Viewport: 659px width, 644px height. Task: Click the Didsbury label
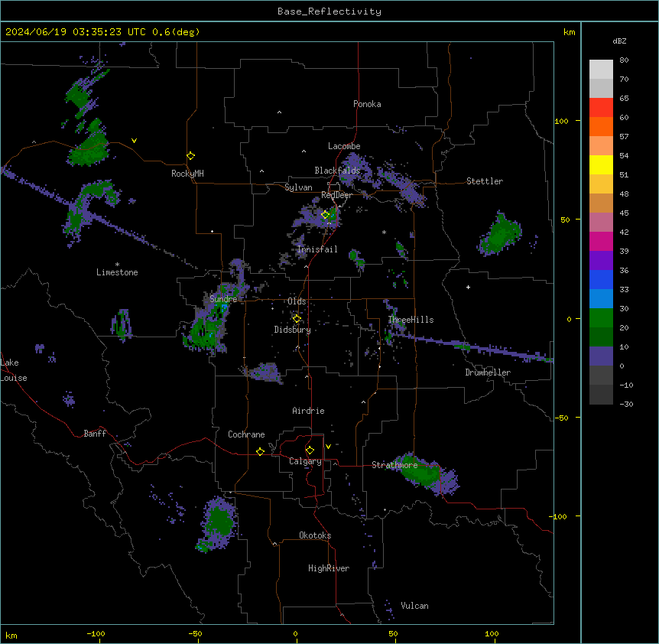(x=293, y=330)
